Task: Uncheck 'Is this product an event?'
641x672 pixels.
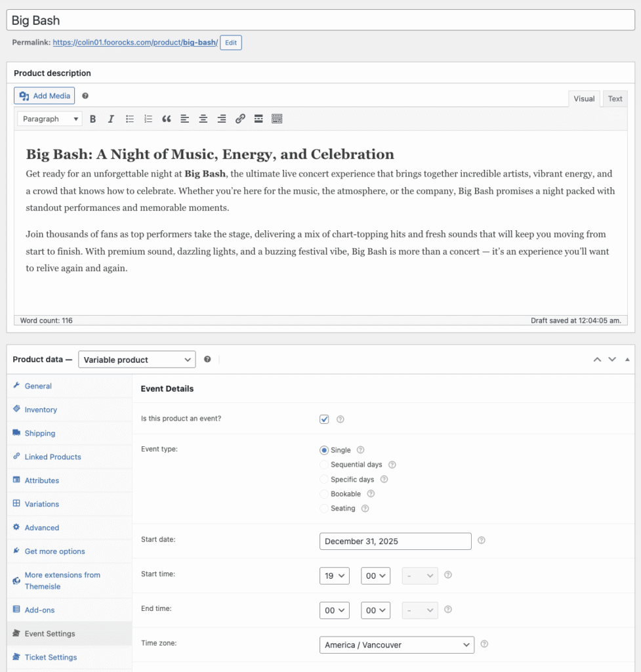Action: (324, 419)
